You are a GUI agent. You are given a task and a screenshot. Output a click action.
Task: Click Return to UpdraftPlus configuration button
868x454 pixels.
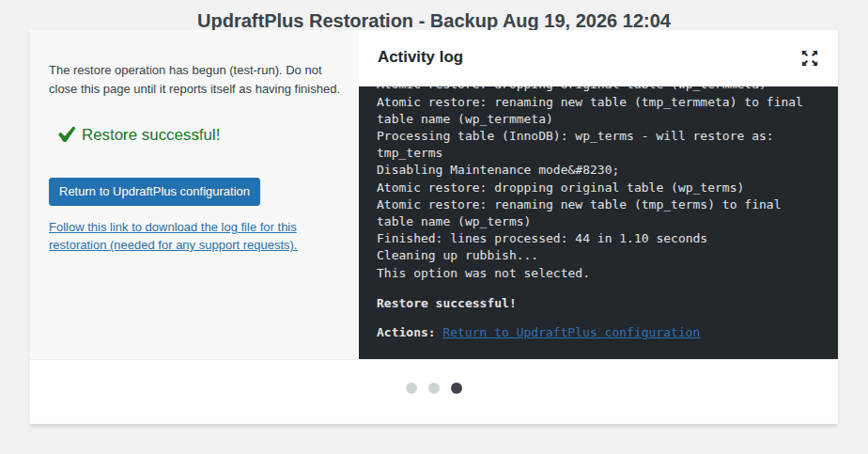point(154,192)
